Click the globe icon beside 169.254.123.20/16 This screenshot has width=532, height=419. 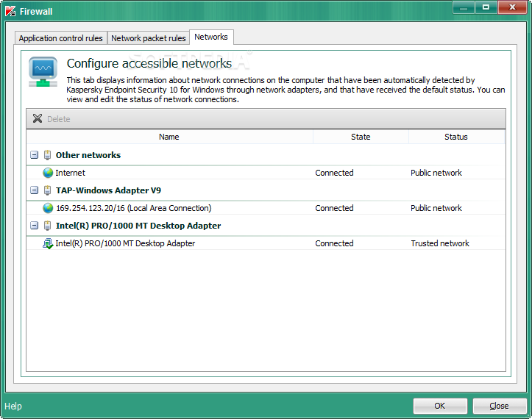click(48, 208)
